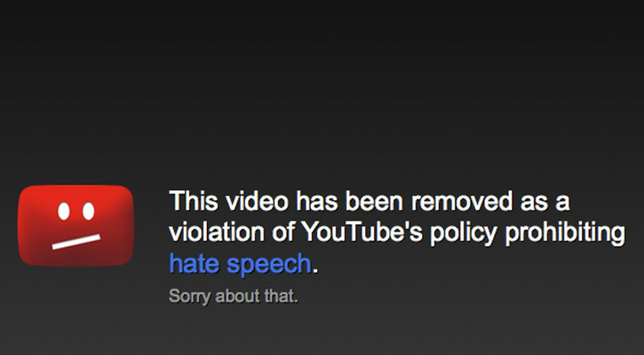644x355 pixels.
Task: Select the word "removed" in the notice
Action: click(x=462, y=201)
